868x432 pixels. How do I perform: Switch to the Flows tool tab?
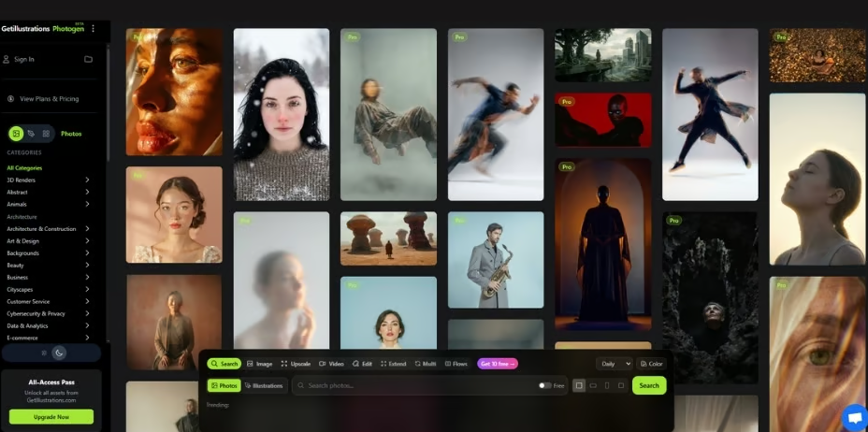tap(456, 364)
